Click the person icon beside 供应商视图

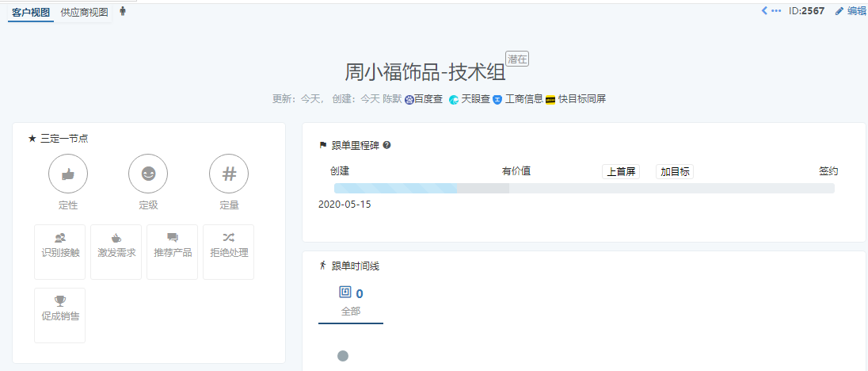point(122,11)
